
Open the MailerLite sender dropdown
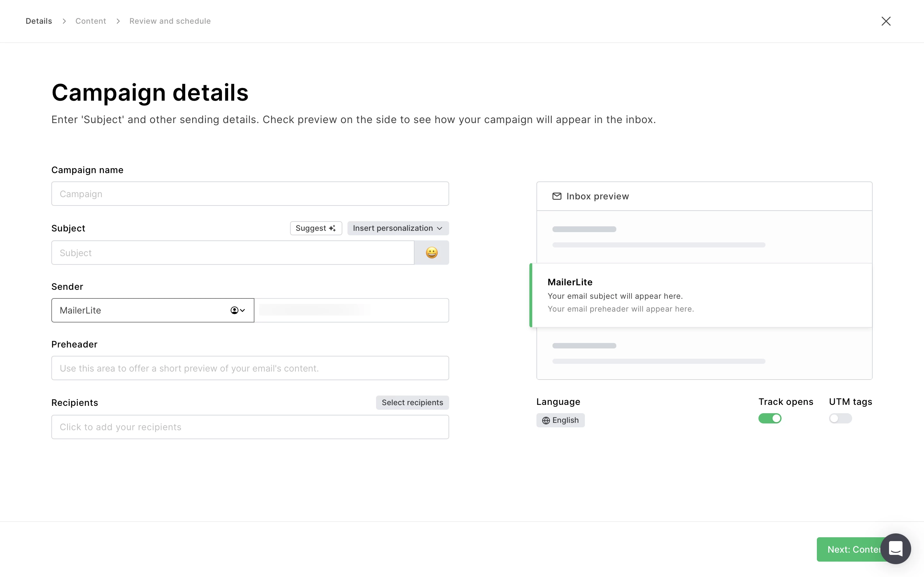tap(152, 310)
